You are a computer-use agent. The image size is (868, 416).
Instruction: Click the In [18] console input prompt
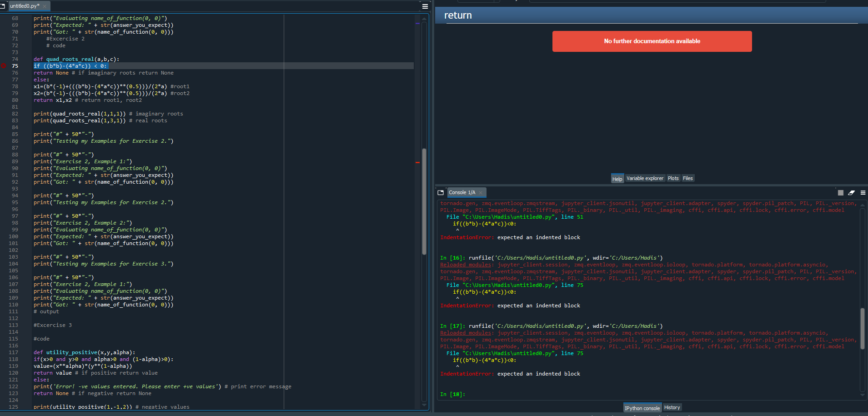tap(452, 394)
